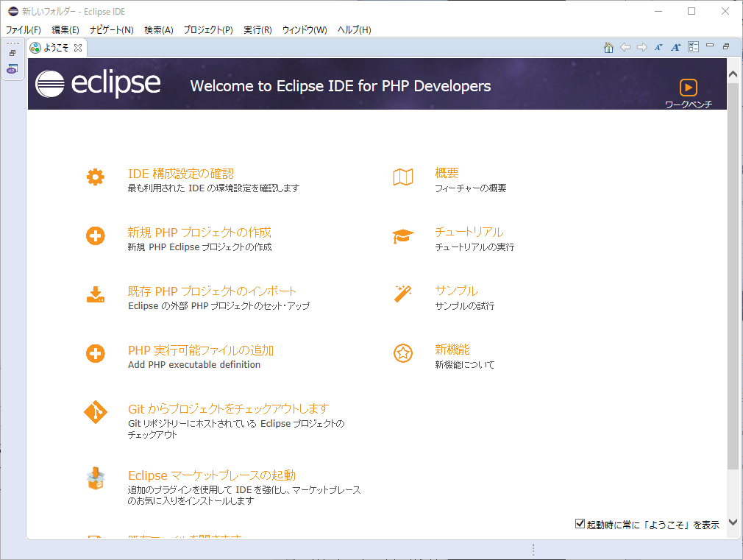Screen dimensions: 743x560
Task: Click the text サンプルの試行
Action: 465,306
